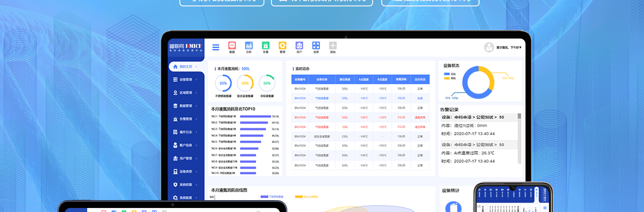Click the yellow 50% 铝合金液氮罐 progress ring
Viewport: 644px width, 212px height.
point(245,83)
